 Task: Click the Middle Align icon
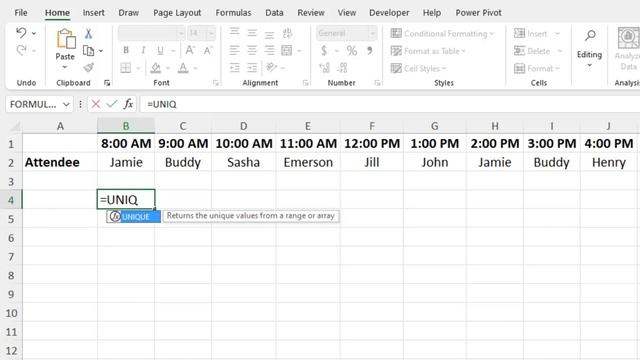[252, 33]
